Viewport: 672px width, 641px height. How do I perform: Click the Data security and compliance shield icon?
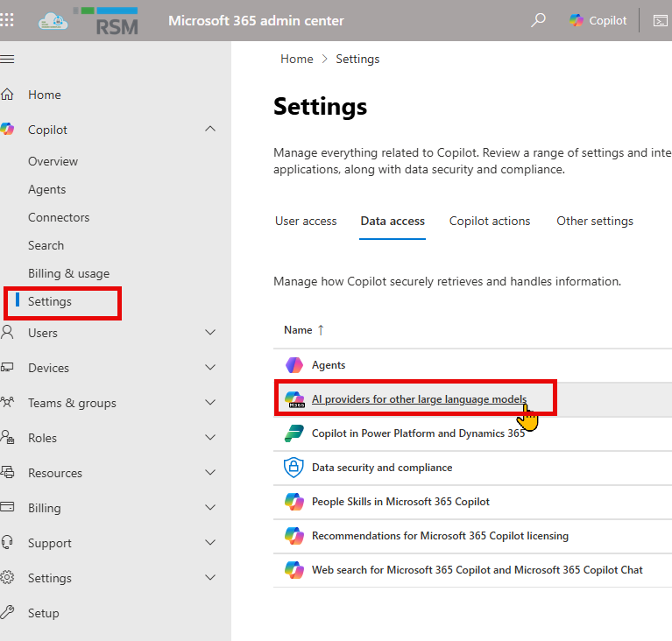click(294, 468)
